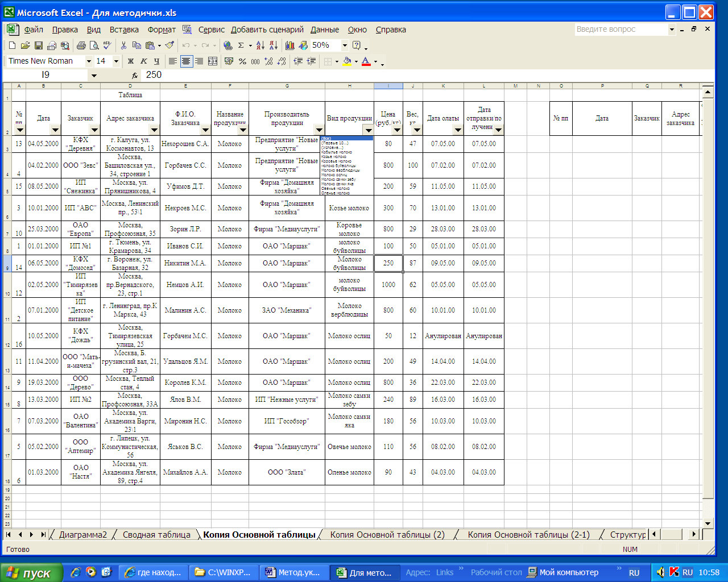Image resolution: width=728 pixels, height=582 pixels.
Task: Create a new blank workbook
Action: pos(12,45)
